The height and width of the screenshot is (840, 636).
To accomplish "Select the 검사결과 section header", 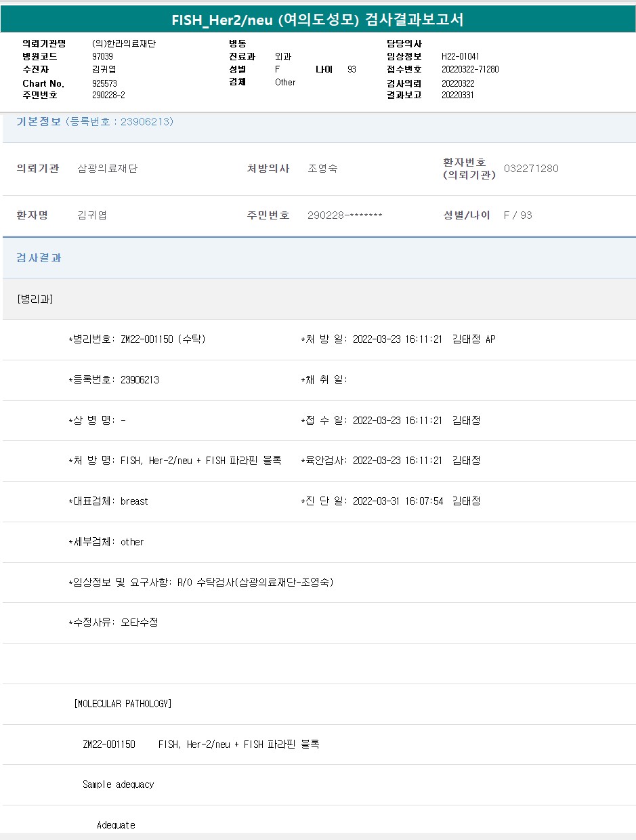I will coord(39,258).
